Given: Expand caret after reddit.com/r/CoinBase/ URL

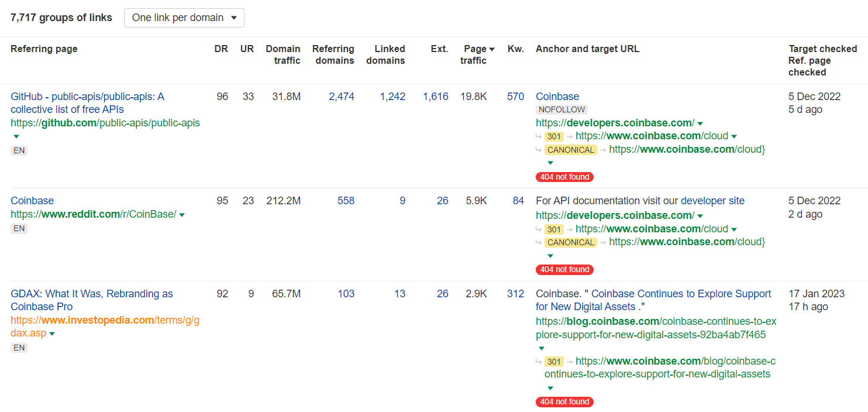Looking at the screenshot, I should tap(182, 215).
